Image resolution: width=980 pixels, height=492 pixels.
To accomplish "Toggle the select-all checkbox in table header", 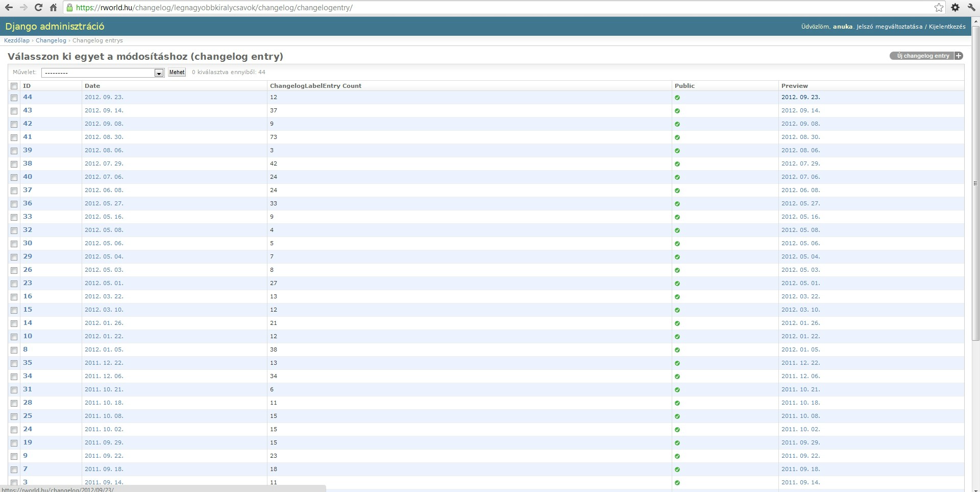I will [14, 86].
